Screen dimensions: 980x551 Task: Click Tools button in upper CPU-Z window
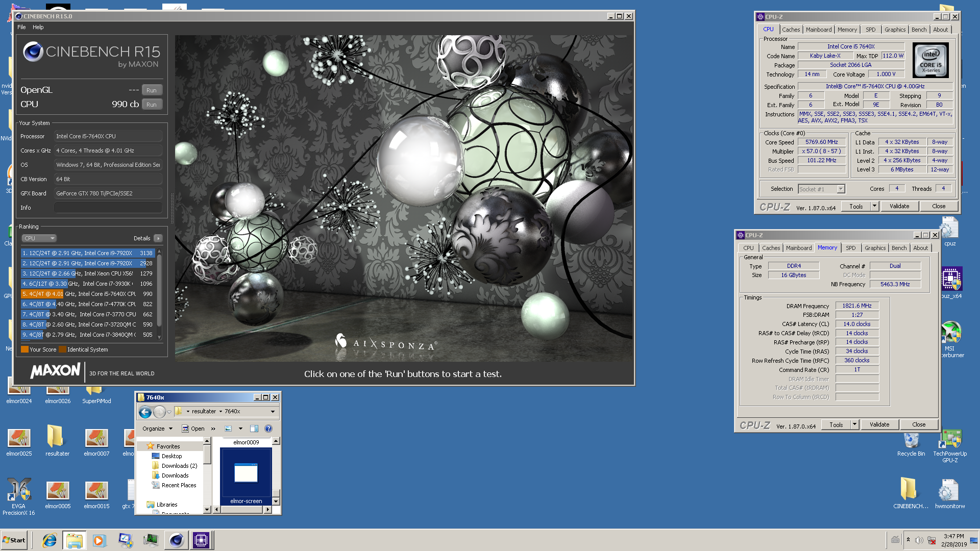[x=856, y=206]
